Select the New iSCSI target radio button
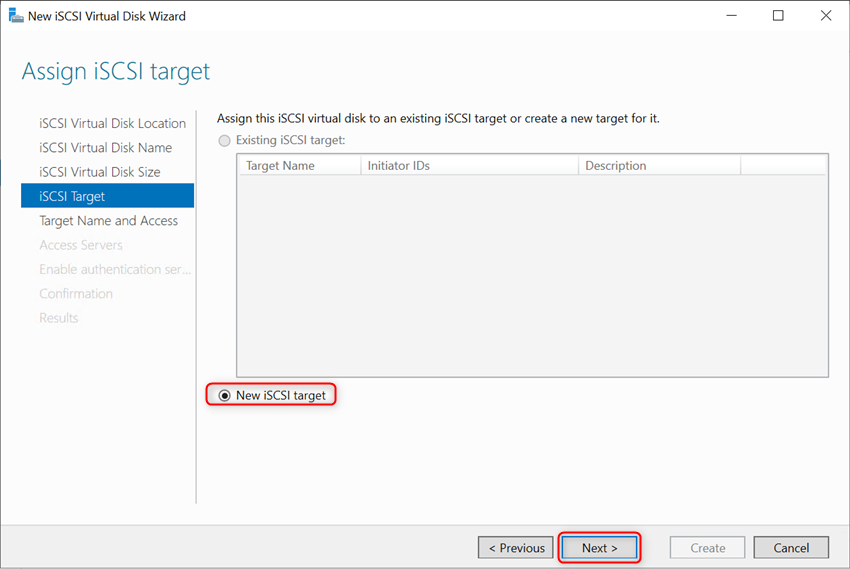850x569 pixels. pyautogui.click(x=224, y=396)
